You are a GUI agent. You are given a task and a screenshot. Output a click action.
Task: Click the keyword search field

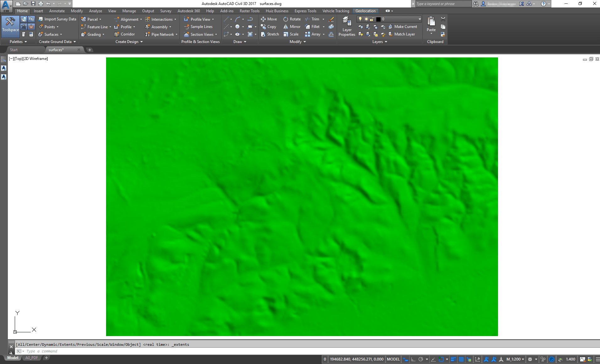443,4
